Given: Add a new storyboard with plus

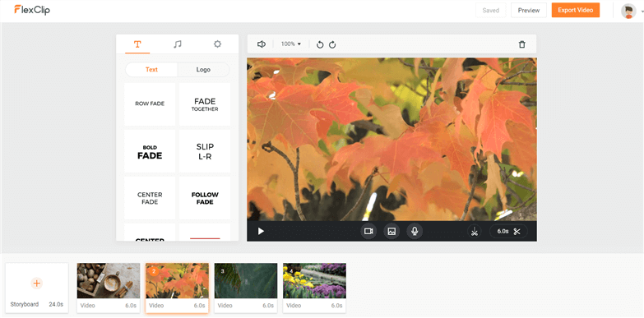Looking at the screenshot, I should pyautogui.click(x=36, y=283).
